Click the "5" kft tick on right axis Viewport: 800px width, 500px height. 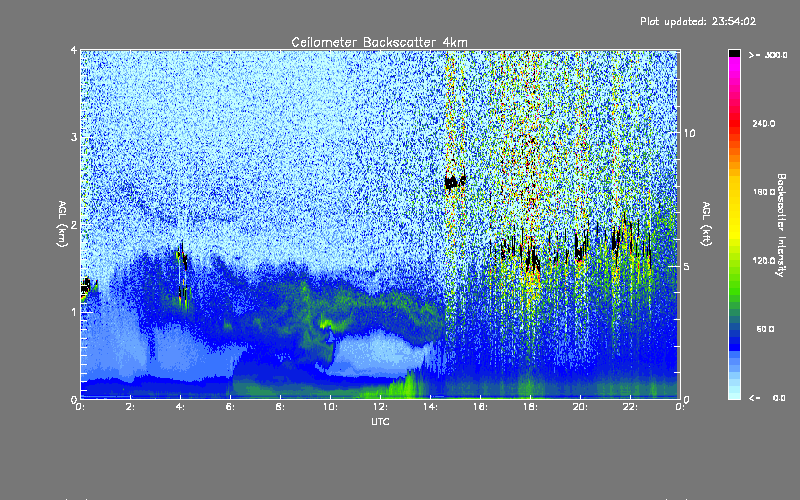(687, 267)
